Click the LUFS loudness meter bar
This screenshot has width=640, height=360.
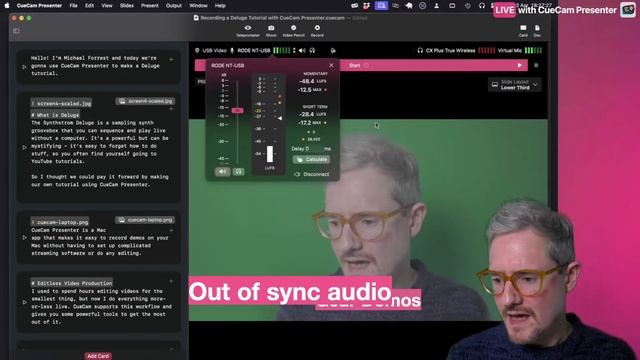[x=270, y=154]
